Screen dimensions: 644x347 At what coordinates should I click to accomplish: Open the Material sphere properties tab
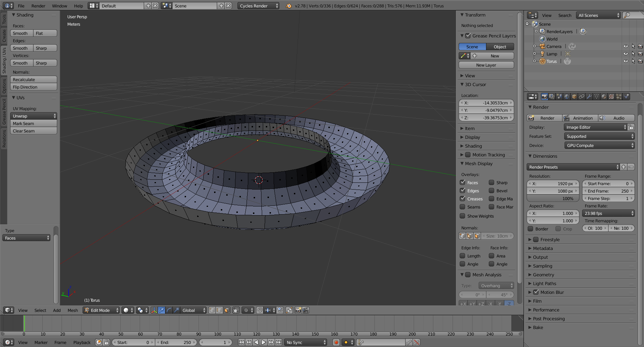pyautogui.click(x=604, y=97)
